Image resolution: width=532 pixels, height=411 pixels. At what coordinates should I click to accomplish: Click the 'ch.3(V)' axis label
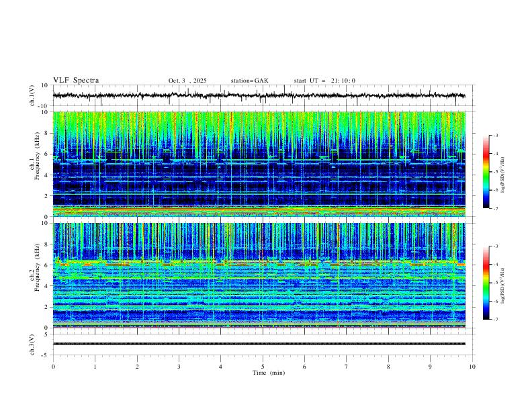pyautogui.click(x=32, y=345)
